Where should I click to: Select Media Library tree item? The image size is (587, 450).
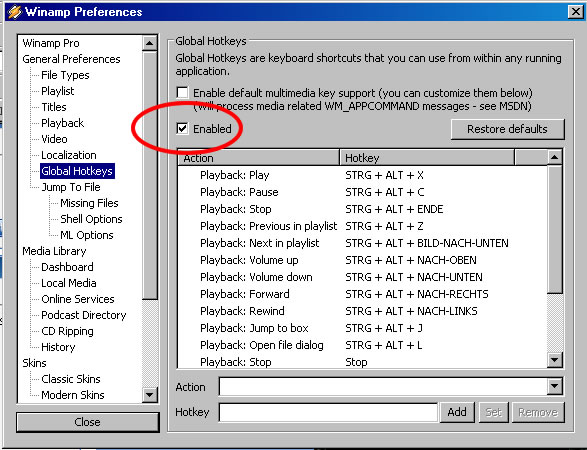click(x=54, y=251)
